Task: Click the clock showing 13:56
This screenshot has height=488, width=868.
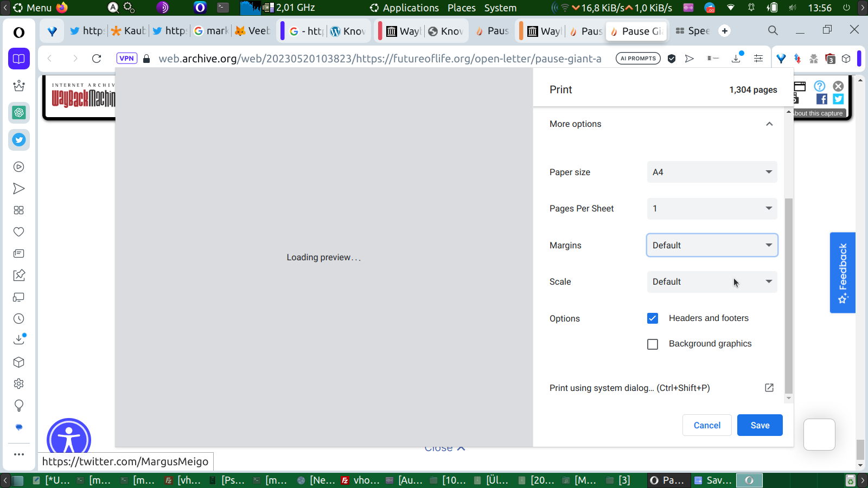Action: click(x=820, y=8)
